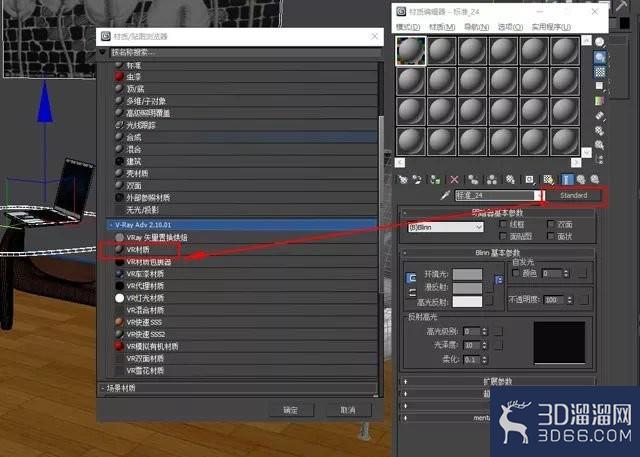
Task: Open the 导航(N) menu
Action: pyautogui.click(x=476, y=27)
